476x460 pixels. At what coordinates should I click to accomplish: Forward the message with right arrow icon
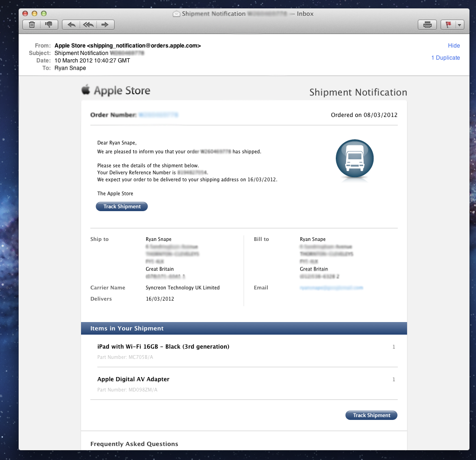click(105, 25)
